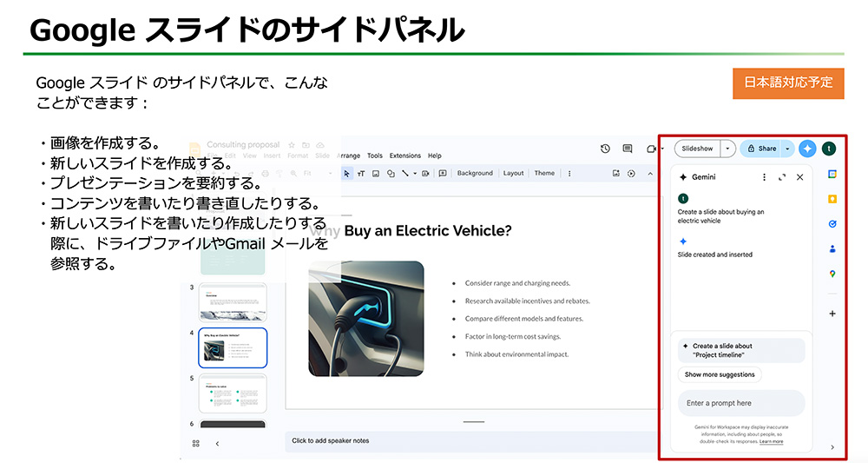Screen dimensions: 868x463
Task: Click bullet 'Think about environmental impact.'
Action: pos(516,354)
